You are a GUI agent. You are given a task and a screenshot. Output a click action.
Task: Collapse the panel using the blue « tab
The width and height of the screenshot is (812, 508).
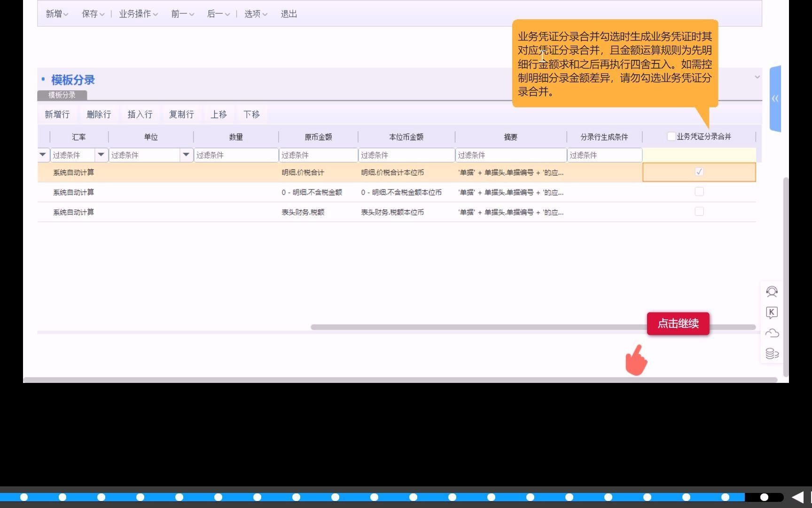click(775, 98)
